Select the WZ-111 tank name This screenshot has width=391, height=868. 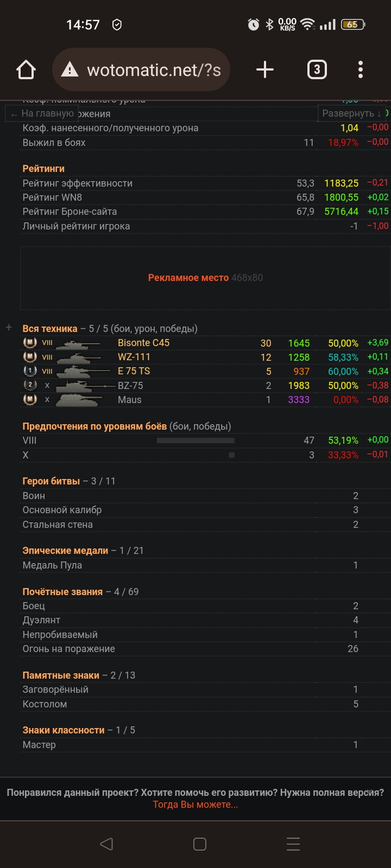(134, 357)
